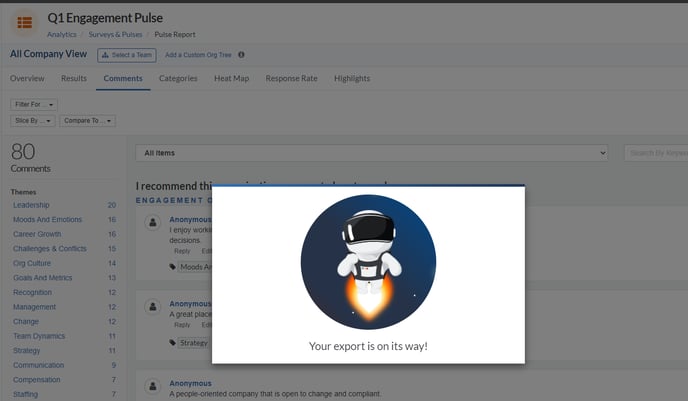The width and height of the screenshot is (688, 401).
Task: Click the Strategy tag on second comment
Action: [x=194, y=343]
